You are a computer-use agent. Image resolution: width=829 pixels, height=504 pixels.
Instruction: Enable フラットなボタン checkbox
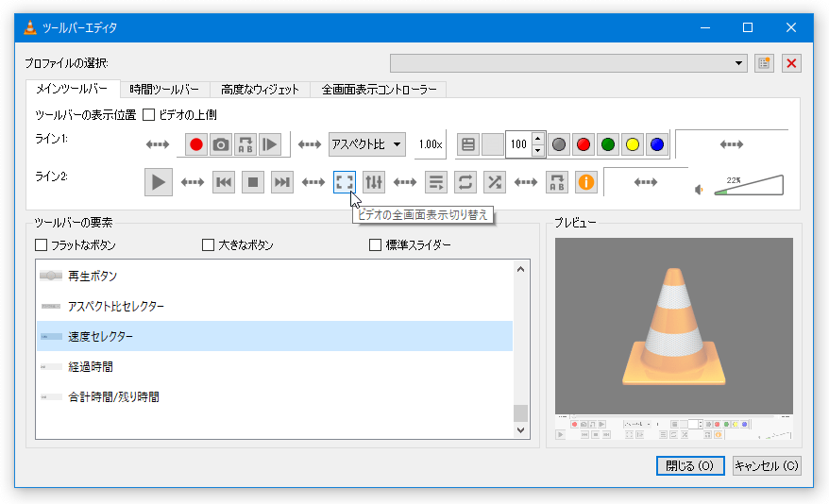41,245
